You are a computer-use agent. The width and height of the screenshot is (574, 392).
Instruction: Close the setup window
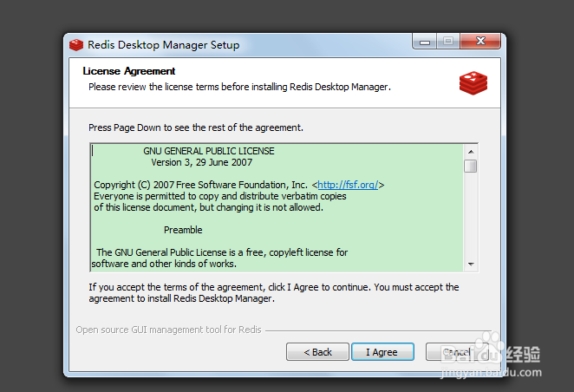480,41
